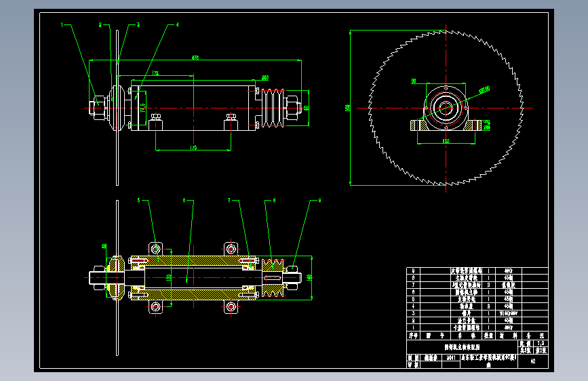Click part balloon number 7 in section view
This screenshot has width=588, height=381.
(229, 201)
